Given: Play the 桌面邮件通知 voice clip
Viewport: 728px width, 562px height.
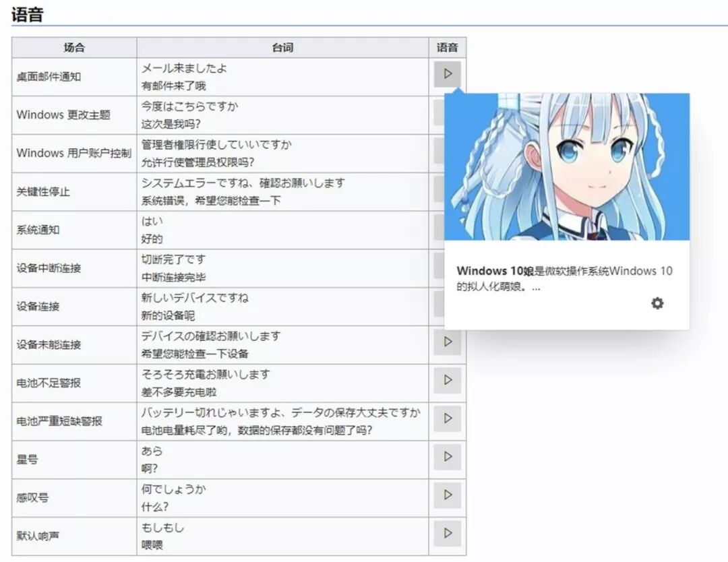Looking at the screenshot, I should pyautogui.click(x=447, y=74).
